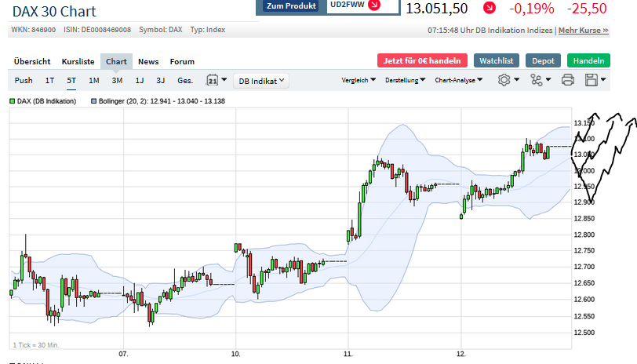This screenshot has width=637, height=364.
Task: Click Jetzt für 0€ handeln button
Action: coord(422,60)
